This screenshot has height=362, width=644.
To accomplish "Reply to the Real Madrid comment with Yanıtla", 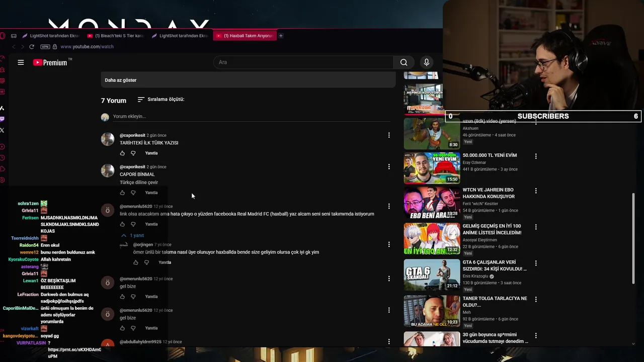I will point(151,224).
